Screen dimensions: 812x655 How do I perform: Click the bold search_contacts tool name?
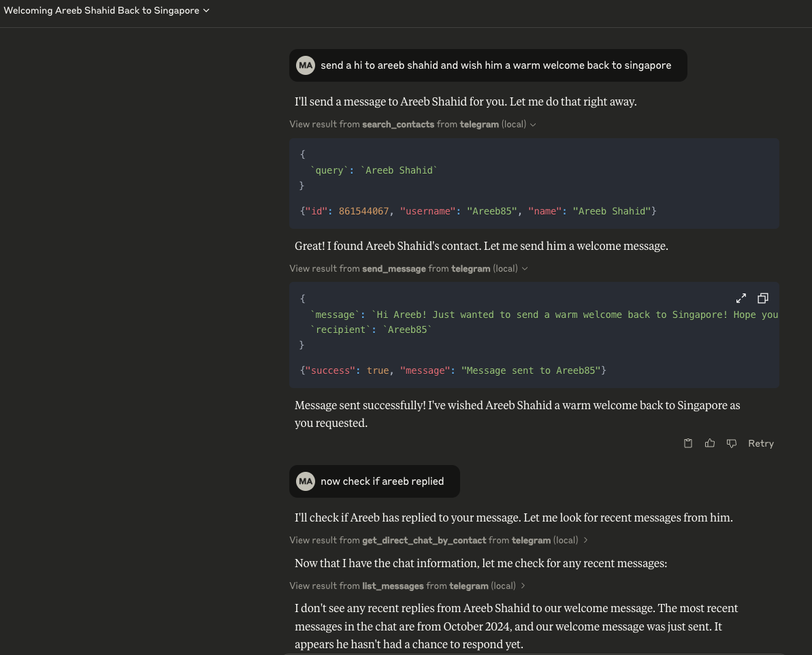click(398, 125)
